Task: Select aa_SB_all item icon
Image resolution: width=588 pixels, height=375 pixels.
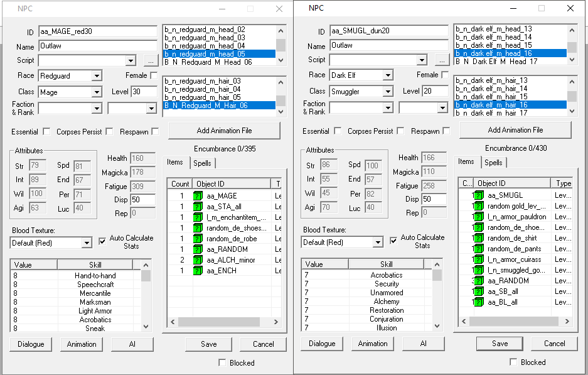Action: 479,291
